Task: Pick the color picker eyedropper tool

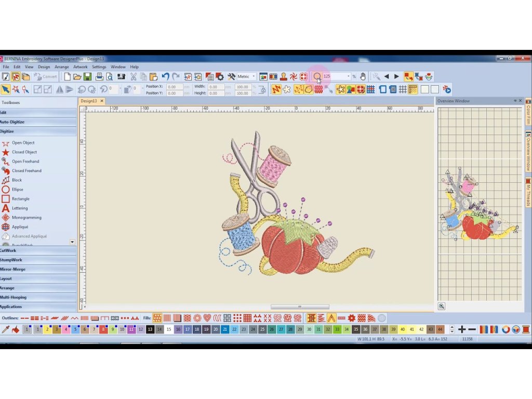Action: [x=6, y=329]
